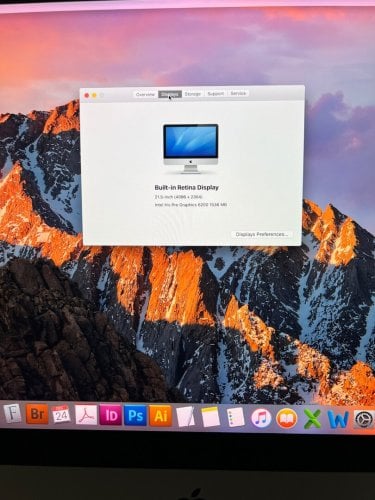The width and height of the screenshot is (375, 500).
Task: Launch Adobe Bridge from the dock
Action: 37,414
